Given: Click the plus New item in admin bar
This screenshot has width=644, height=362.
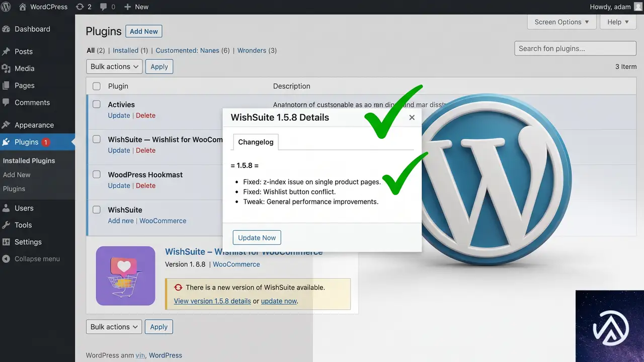Looking at the screenshot, I should click(x=136, y=7).
